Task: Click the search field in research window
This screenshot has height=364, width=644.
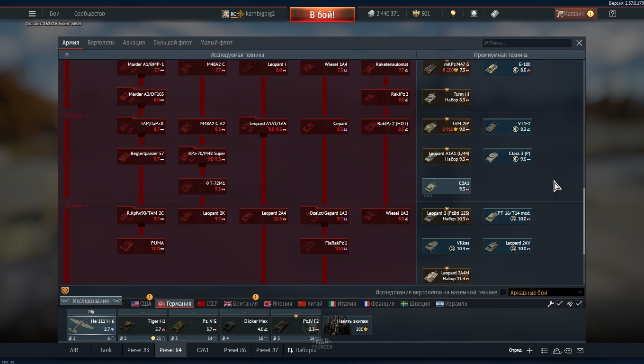Action: pos(527,43)
